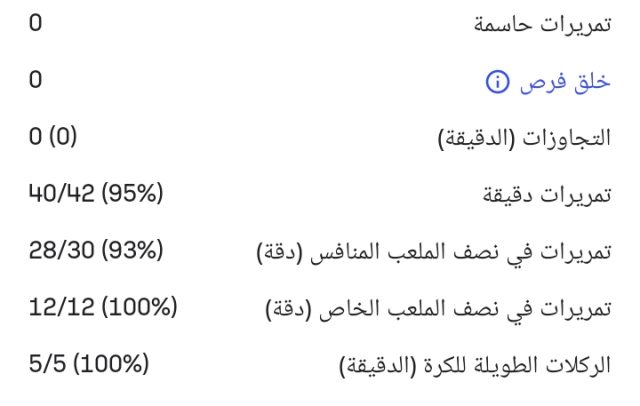Click the 0 preceding (0) for التجاوزات
The width and height of the screenshot is (640, 406).
tap(35, 136)
